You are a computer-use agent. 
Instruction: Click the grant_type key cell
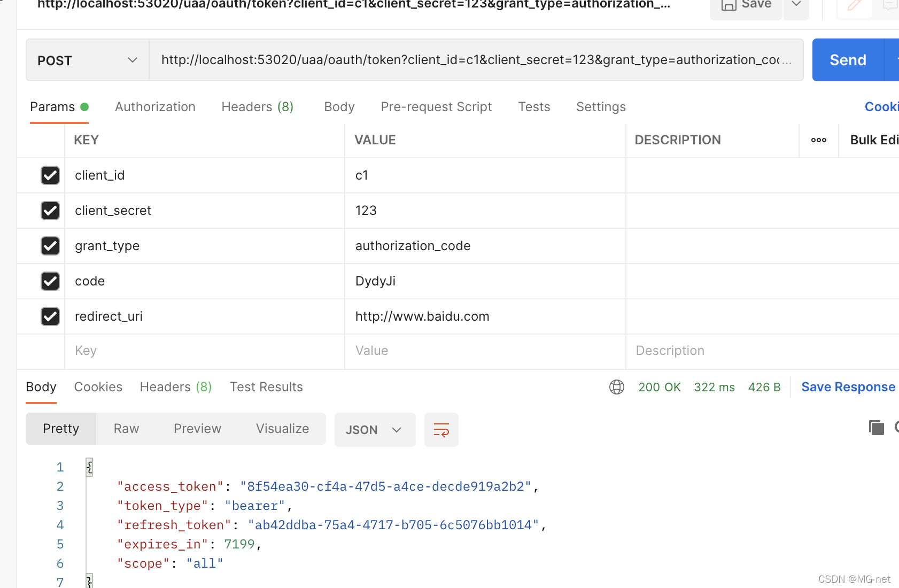[x=205, y=246]
